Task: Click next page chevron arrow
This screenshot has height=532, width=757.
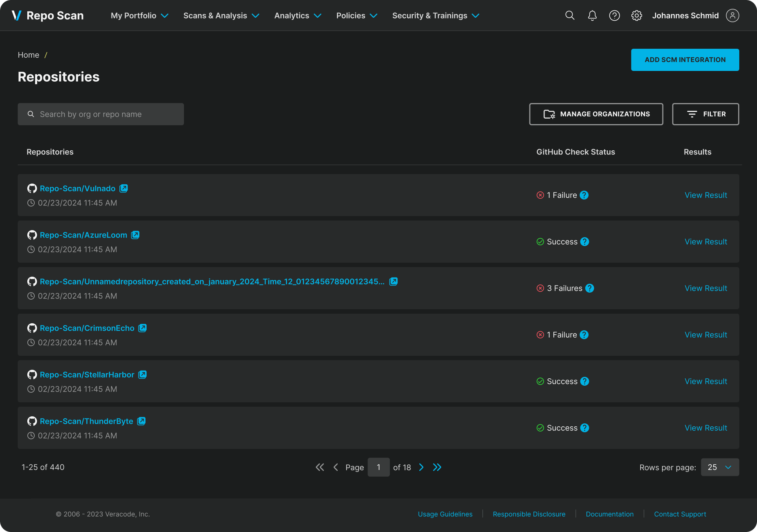Action: (421, 467)
